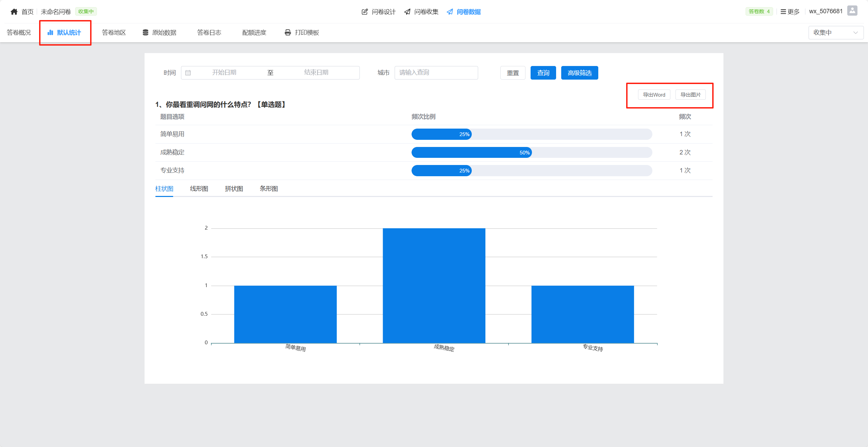The height and width of the screenshot is (447, 868).
Task: Open the 答卷地区 tab
Action: [114, 33]
